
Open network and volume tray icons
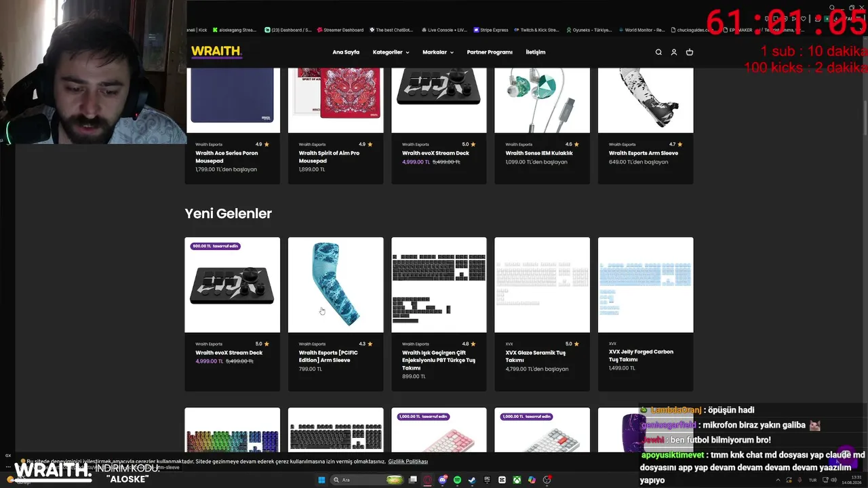coord(829,480)
